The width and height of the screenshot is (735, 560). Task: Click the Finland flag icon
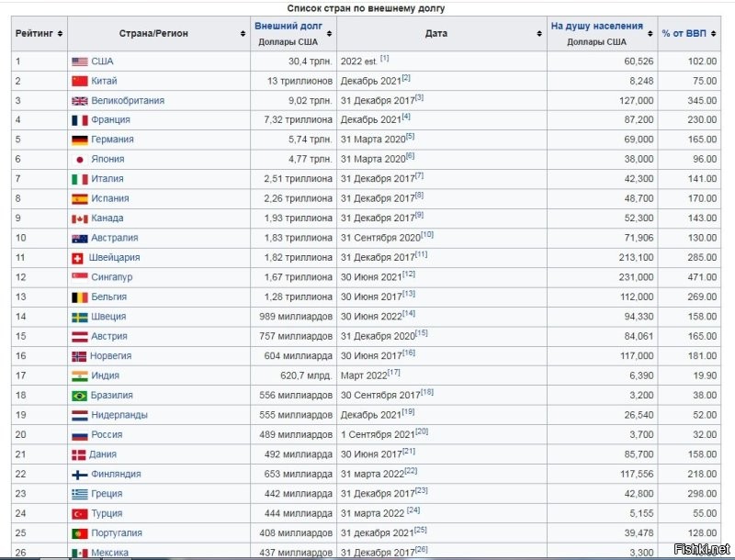tap(79, 474)
